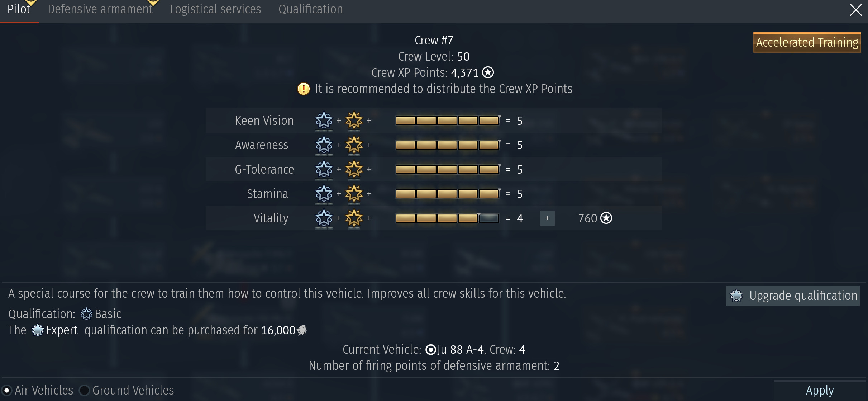Click the silver star icon for G-Tolerance
The image size is (868, 401).
coord(324,169)
